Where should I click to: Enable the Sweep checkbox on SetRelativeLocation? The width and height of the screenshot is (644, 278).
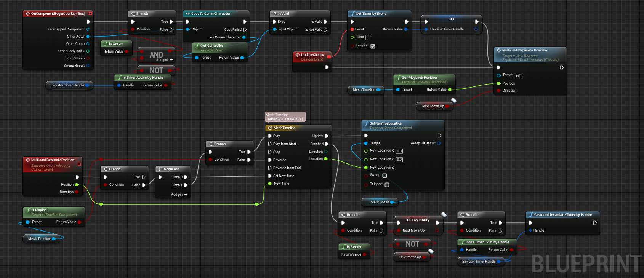pos(384,176)
